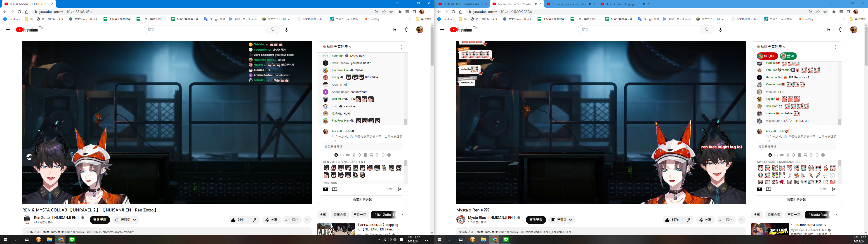Send chat message in Ren Zotto chat
The image size is (868, 244).
[399, 189]
